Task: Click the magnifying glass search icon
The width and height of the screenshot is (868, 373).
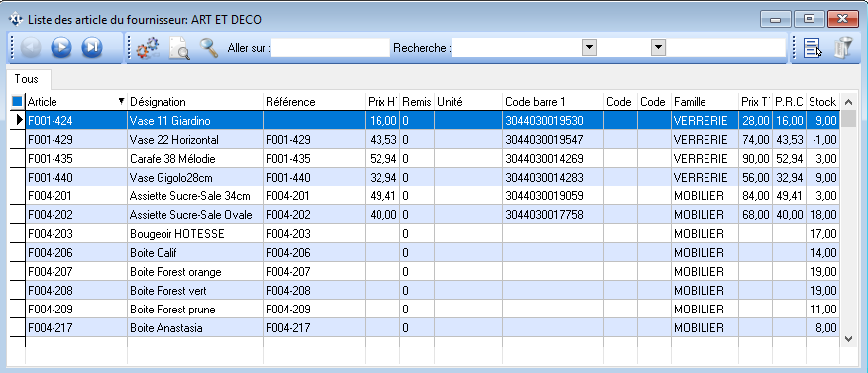Action: click(209, 48)
